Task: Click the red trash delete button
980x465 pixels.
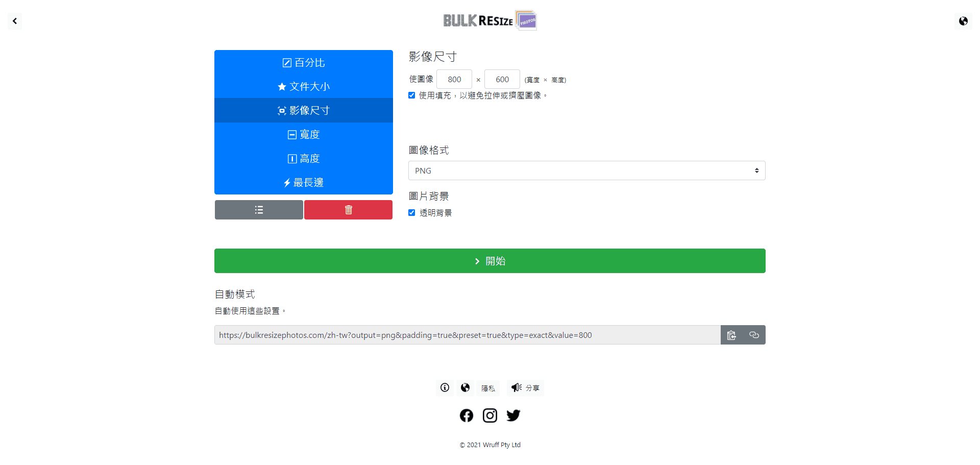Action: 349,210
